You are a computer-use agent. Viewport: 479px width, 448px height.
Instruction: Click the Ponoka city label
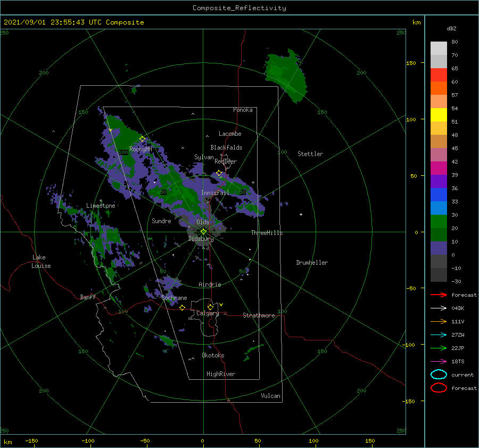(x=243, y=110)
